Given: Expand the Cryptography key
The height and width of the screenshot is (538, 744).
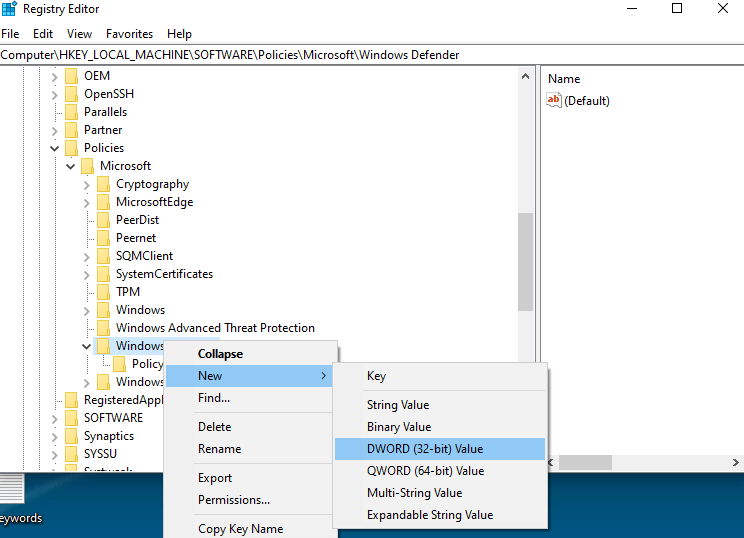Looking at the screenshot, I should tap(86, 185).
